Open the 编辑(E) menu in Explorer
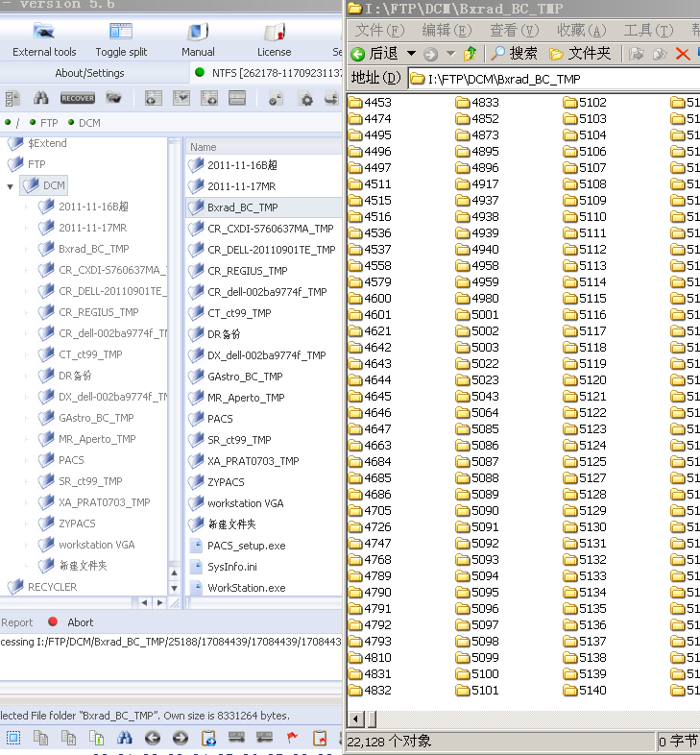This screenshot has width=700, height=755. click(x=447, y=31)
